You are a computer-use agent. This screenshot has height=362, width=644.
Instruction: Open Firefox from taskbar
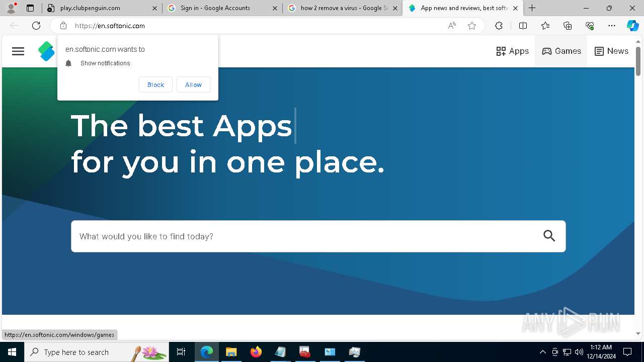point(256,352)
